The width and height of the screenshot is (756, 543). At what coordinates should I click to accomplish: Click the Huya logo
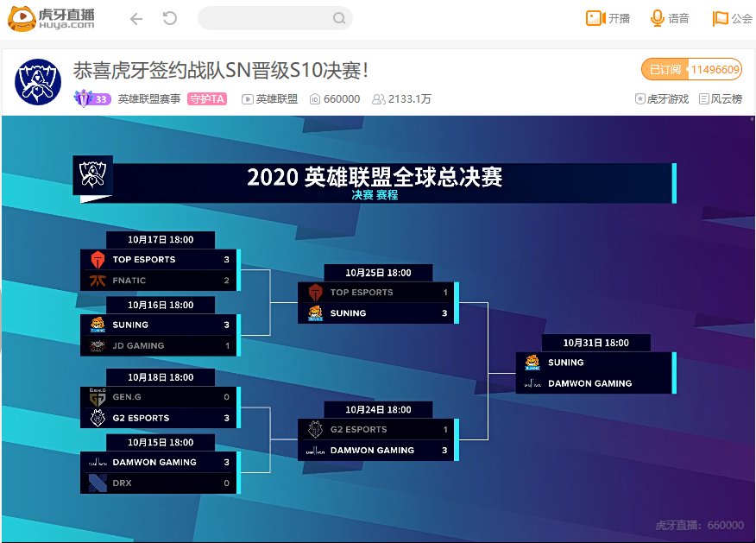(x=52, y=18)
